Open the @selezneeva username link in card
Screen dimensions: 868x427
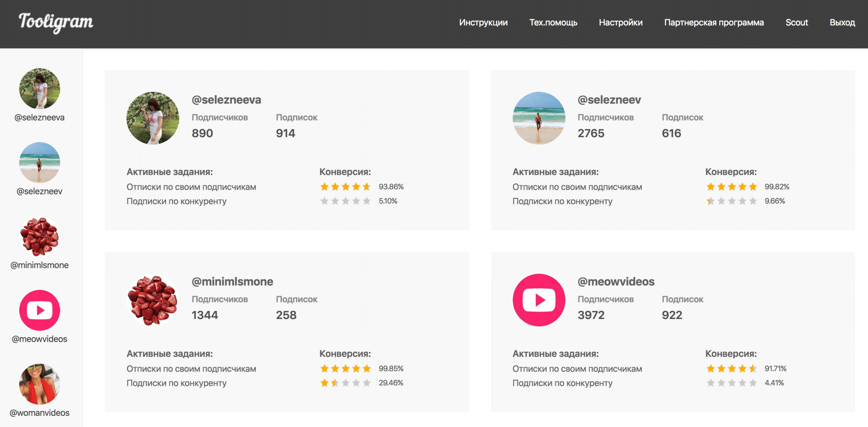226,100
